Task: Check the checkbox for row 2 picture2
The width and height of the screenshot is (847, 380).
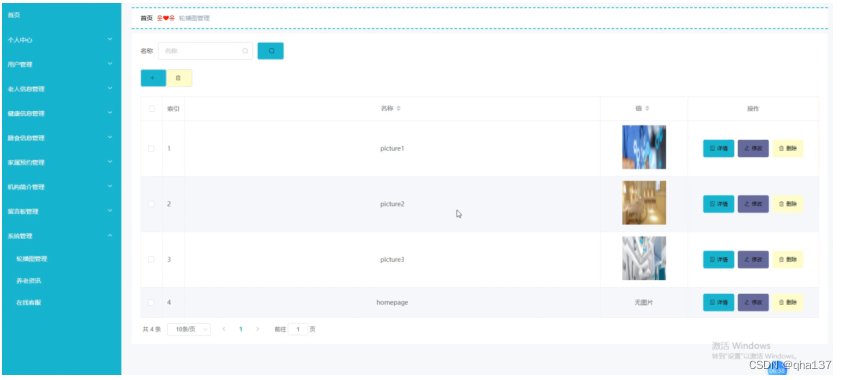Action: (151, 204)
